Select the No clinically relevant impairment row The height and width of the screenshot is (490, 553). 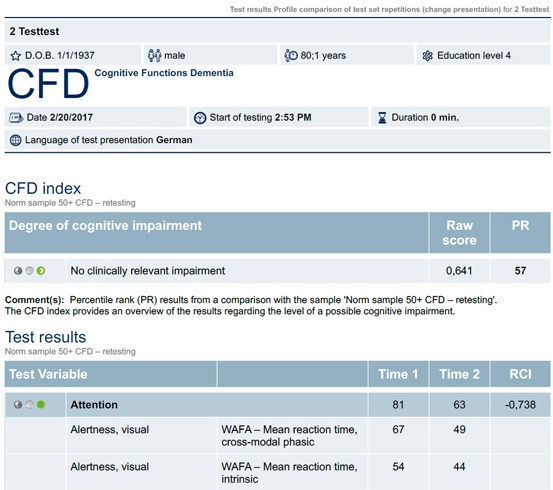click(x=277, y=271)
